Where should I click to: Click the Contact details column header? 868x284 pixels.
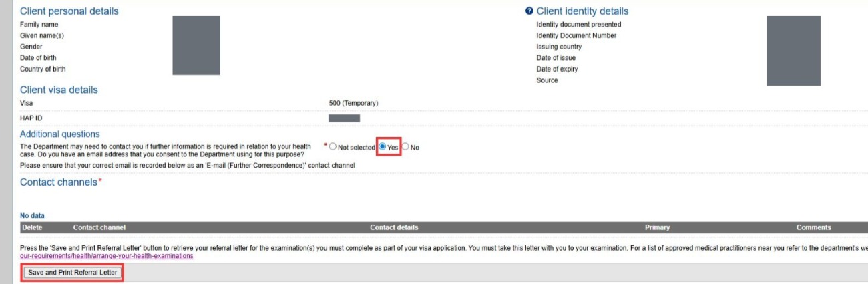pyautogui.click(x=394, y=227)
